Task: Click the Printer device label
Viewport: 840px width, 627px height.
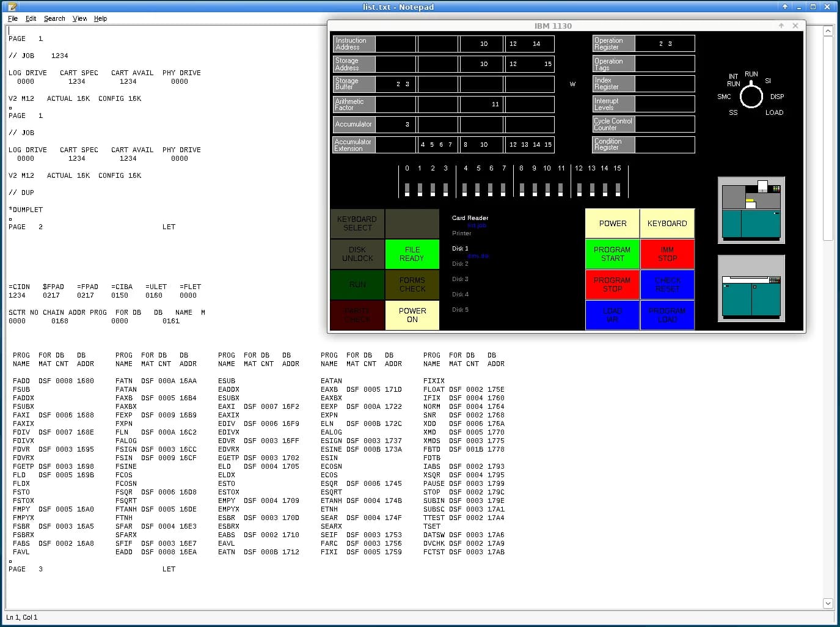Action: 462,233
